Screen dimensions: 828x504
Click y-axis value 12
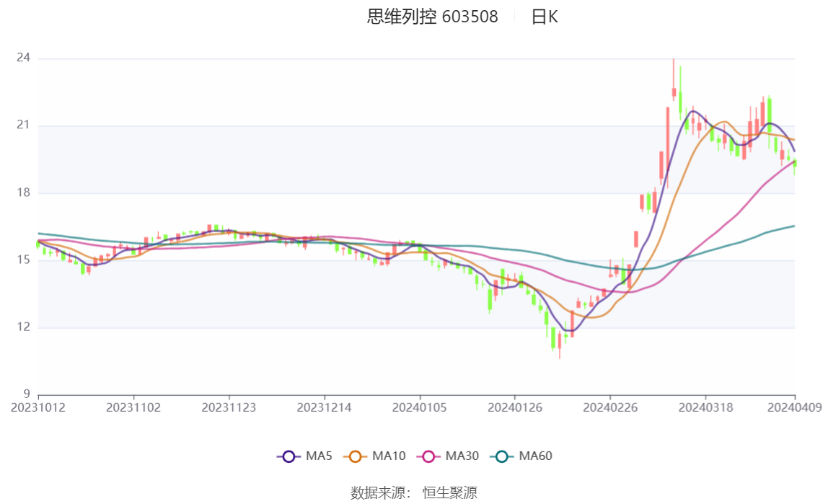tap(23, 327)
